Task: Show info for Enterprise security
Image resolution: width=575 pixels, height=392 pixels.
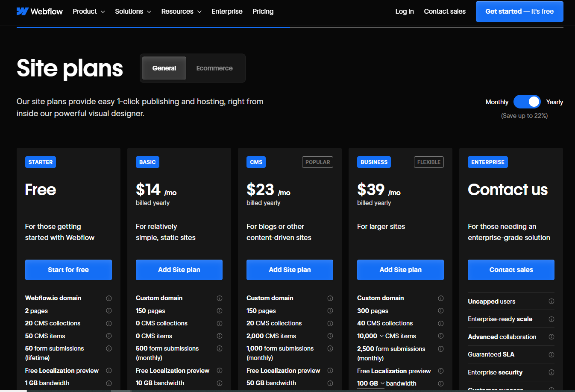Action: [552, 372]
